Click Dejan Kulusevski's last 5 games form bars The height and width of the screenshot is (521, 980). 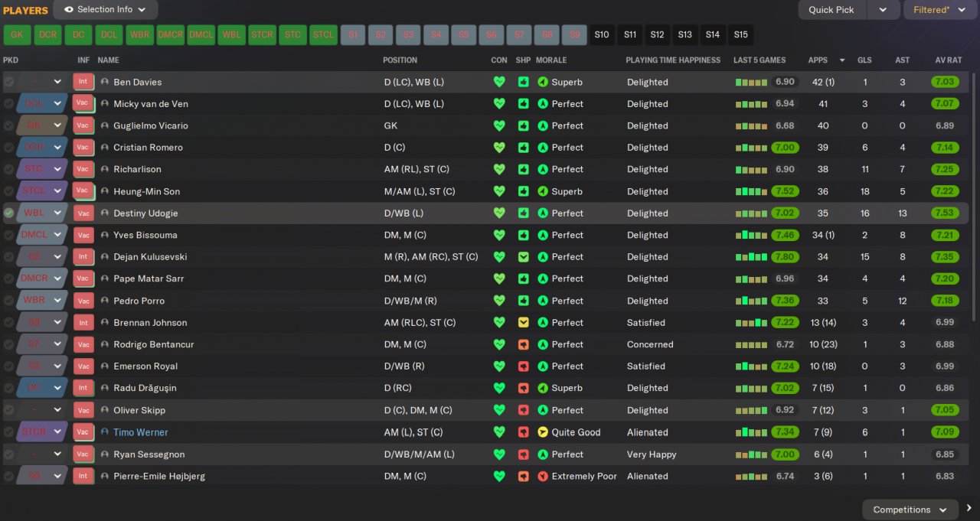click(x=751, y=257)
